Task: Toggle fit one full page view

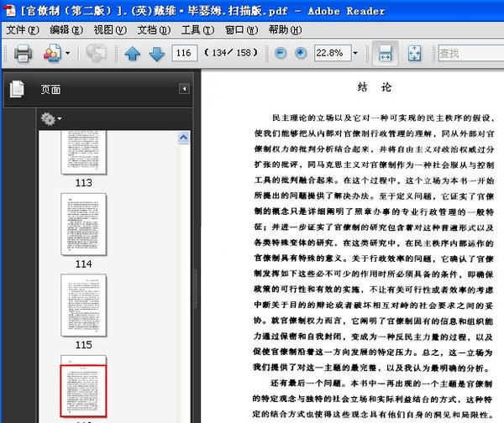Action: tap(414, 54)
